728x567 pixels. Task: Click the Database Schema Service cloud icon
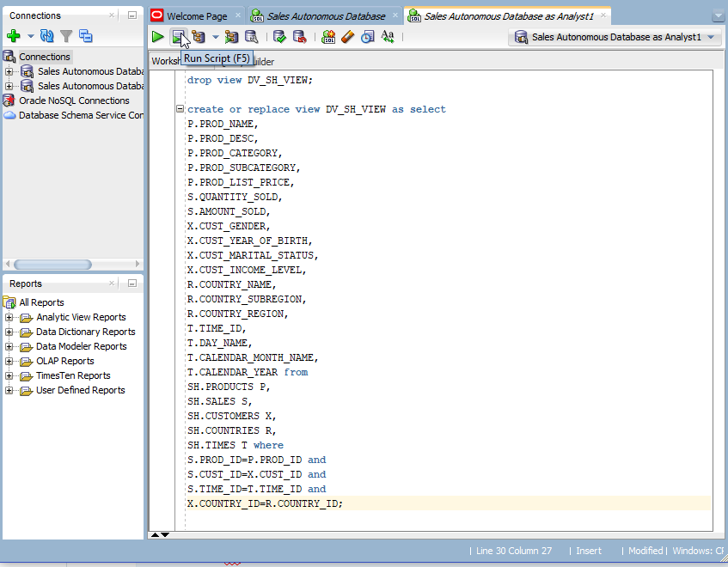coord(9,115)
